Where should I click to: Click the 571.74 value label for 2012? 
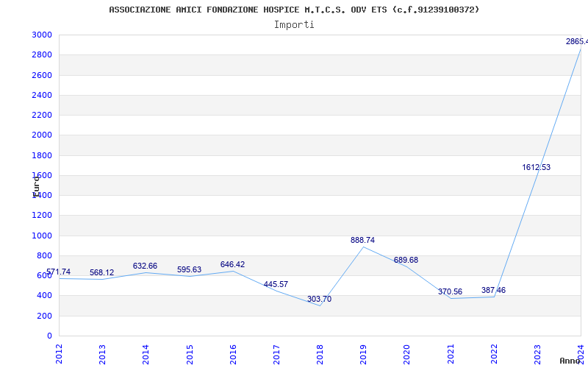click(x=59, y=272)
